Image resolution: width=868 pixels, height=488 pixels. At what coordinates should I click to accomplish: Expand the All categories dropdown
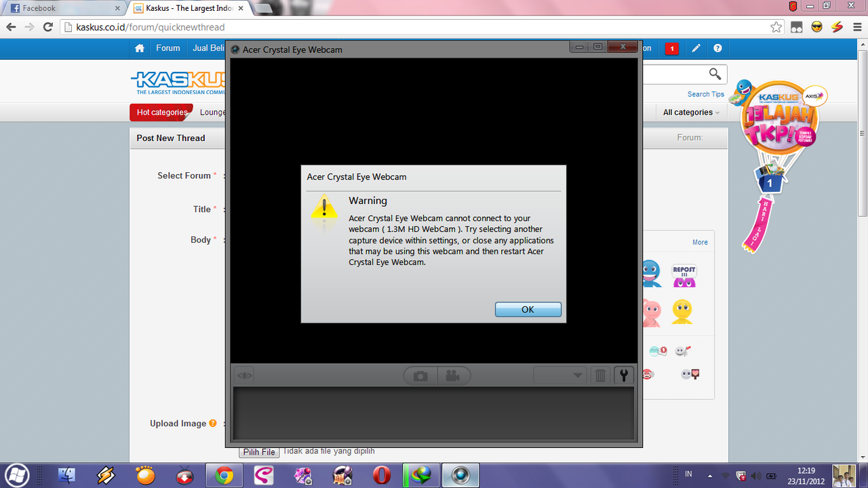tap(691, 113)
